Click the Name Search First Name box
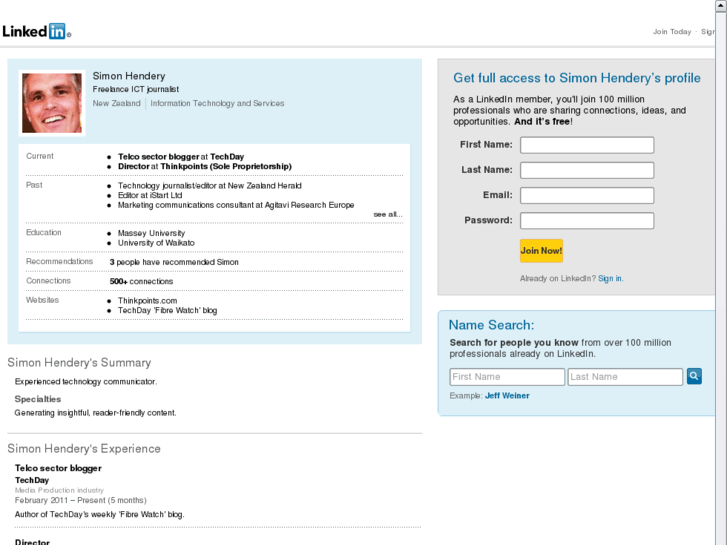 507,377
